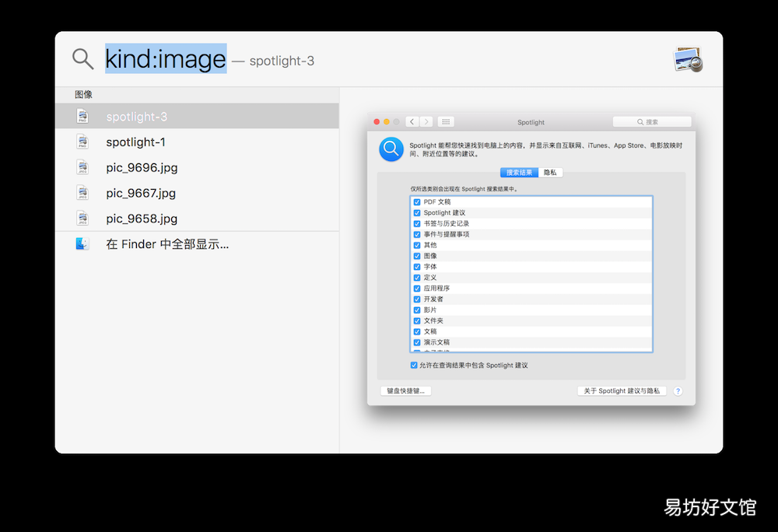Screen dimensions: 778x532
Task: Toggle the 其他 checkbox
Action: 417,246
